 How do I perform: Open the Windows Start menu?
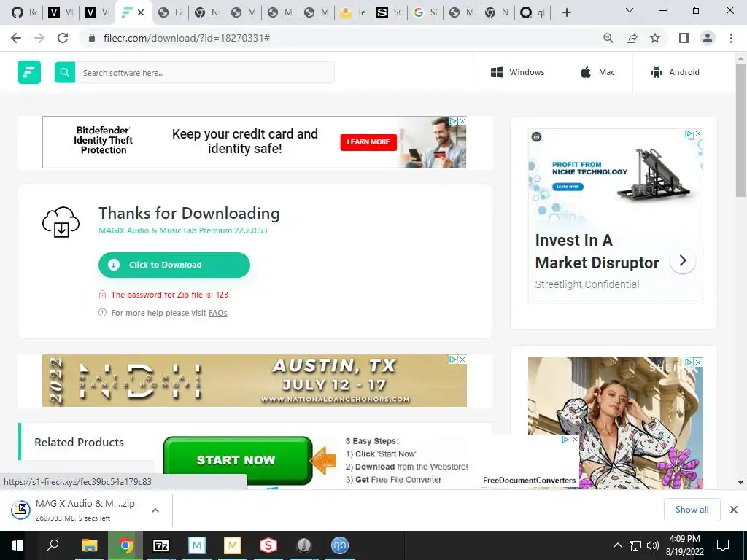pos(18,545)
